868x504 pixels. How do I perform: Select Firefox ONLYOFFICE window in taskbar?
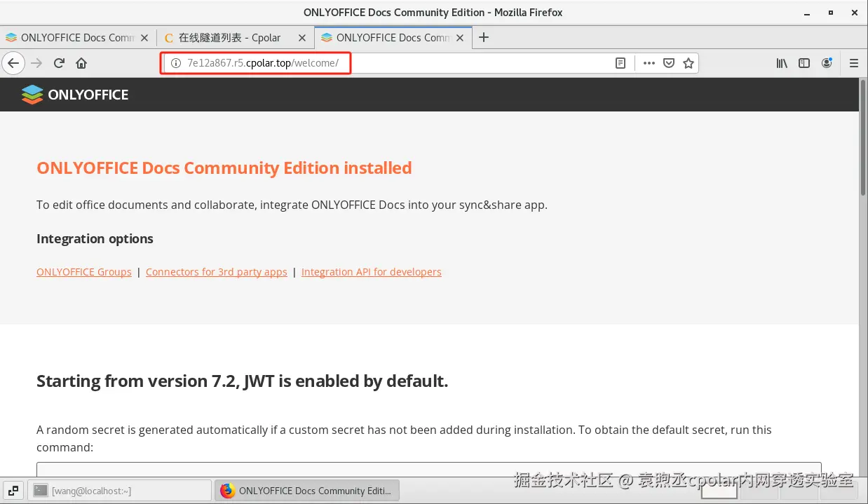tap(306, 491)
